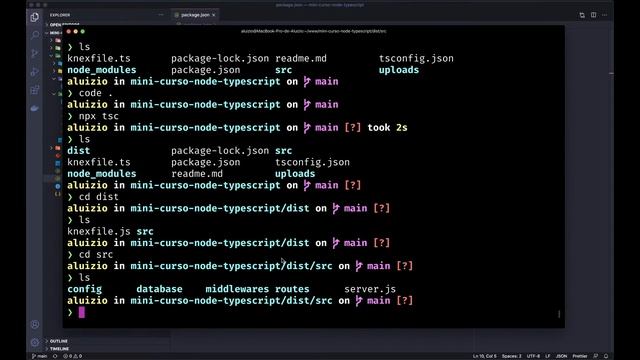Click the dist folder name in terminal output
640x360 pixels.
78,151
